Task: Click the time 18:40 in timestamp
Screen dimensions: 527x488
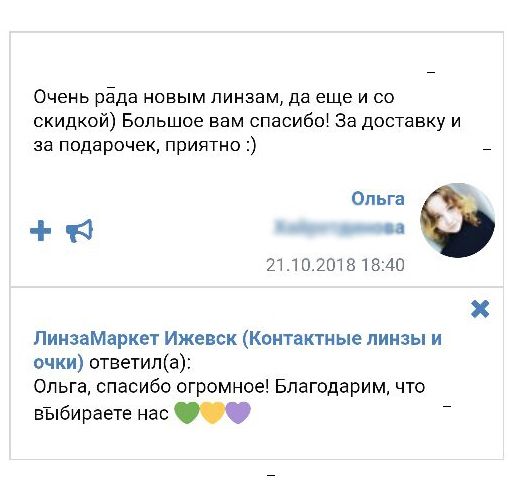Action: (x=383, y=265)
